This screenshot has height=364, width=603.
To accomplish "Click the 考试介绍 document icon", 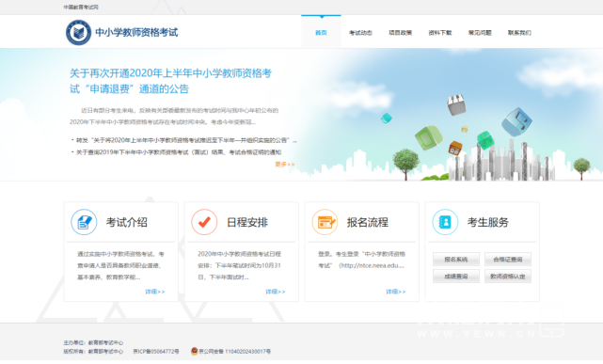I will (x=84, y=222).
